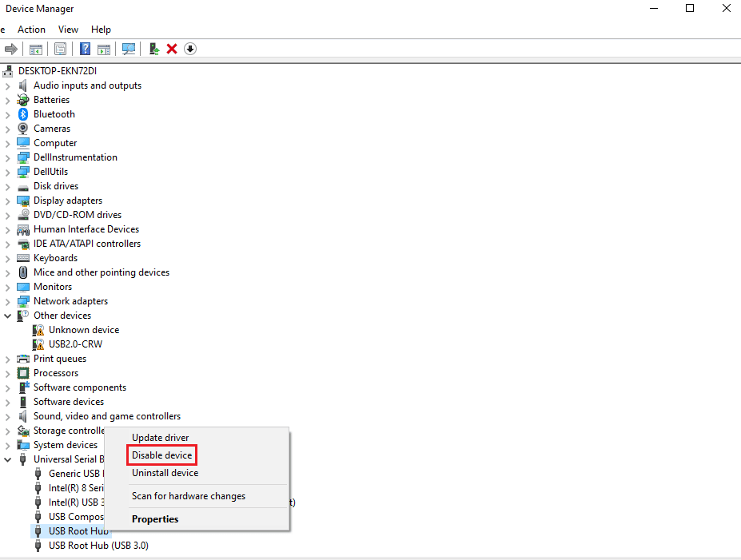Open the View menu
Image resolution: width=741 pixels, height=560 pixels.
coord(68,29)
